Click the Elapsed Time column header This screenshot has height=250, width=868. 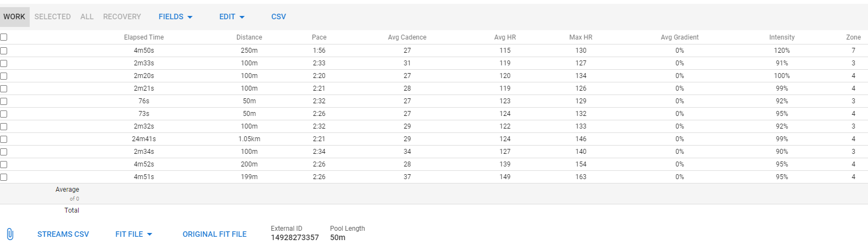click(144, 37)
